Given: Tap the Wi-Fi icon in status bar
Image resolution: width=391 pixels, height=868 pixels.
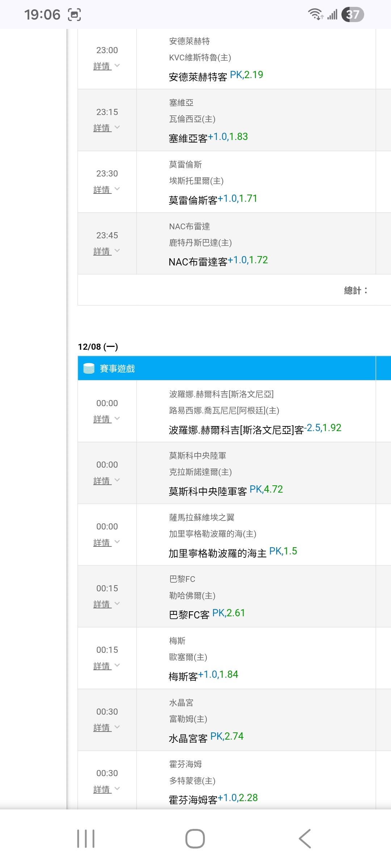Looking at the screenshot, I should (x=315, y=14).
